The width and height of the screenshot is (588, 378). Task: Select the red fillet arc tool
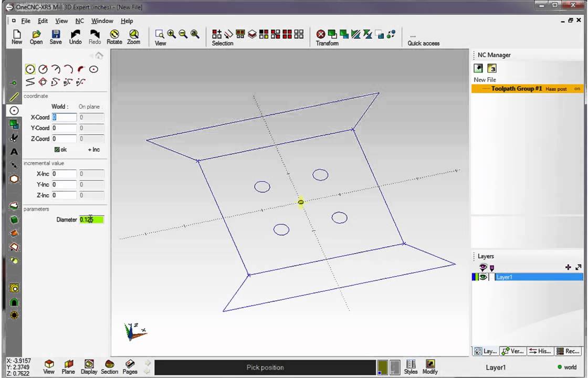tap(81, 69)
